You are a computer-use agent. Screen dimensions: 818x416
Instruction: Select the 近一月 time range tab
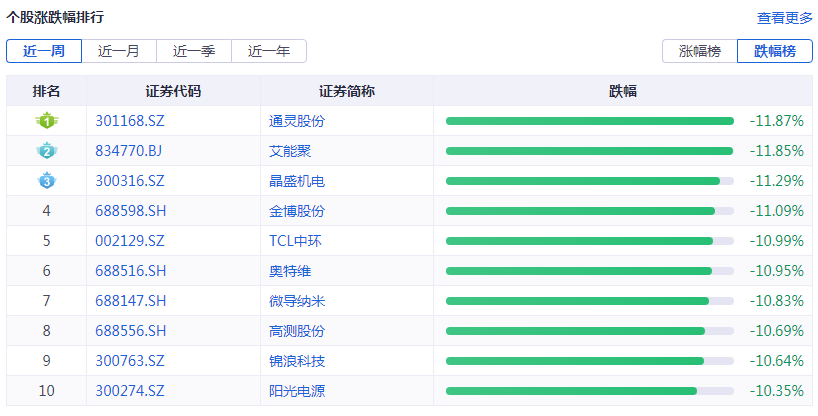pyautogui.click(x=119, y=51)
